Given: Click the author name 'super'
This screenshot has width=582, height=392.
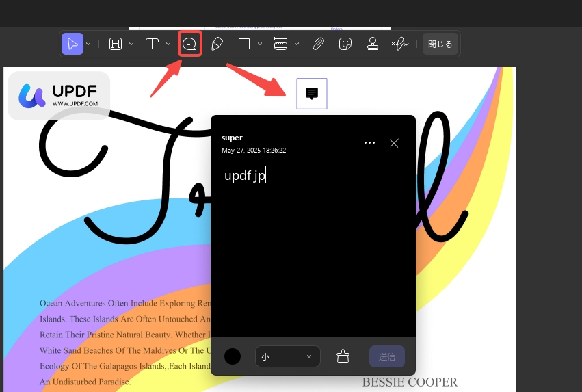Looking at the screenshot, I should pyautogui.click(x=232, y=138).
